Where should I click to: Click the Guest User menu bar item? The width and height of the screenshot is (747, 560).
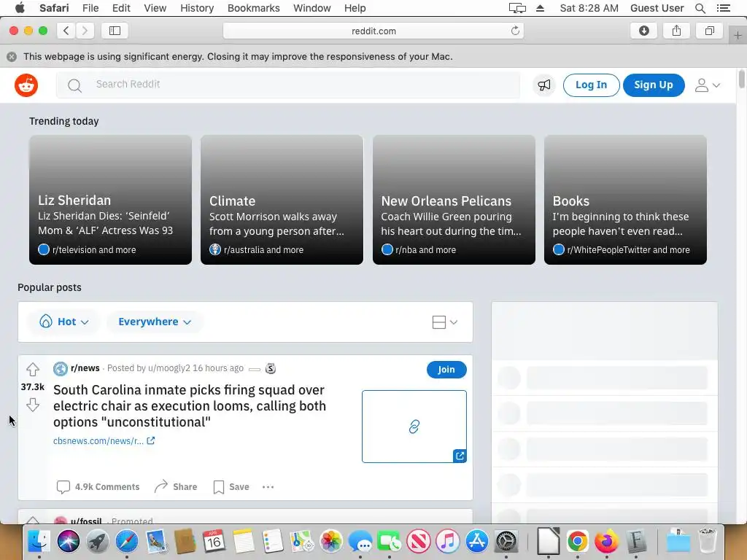tap(657, 8)
